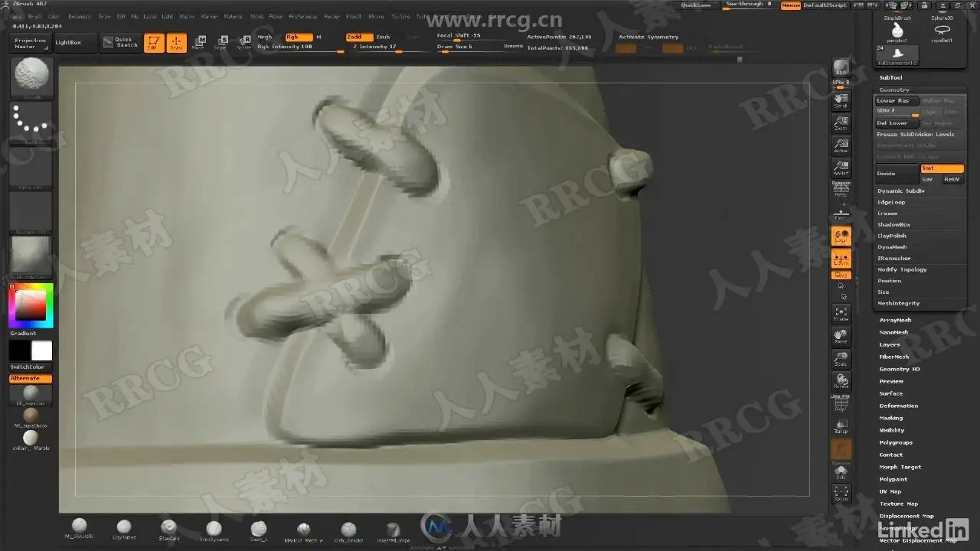Open LightBox
The height and width of the screenshot is (551, 980).
(75, 42)
